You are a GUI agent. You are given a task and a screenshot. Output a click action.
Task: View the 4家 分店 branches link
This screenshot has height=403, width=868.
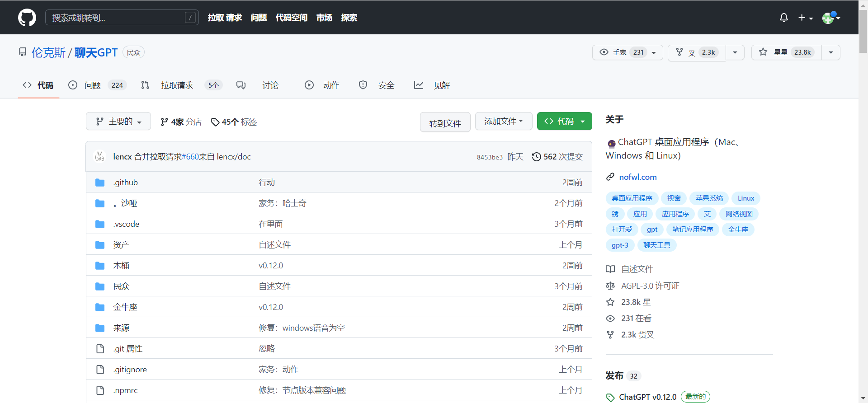tap(181, 122)
